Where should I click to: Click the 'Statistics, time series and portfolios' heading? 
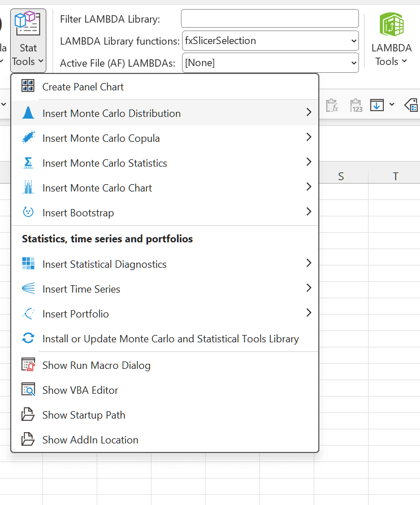point(107,238)
